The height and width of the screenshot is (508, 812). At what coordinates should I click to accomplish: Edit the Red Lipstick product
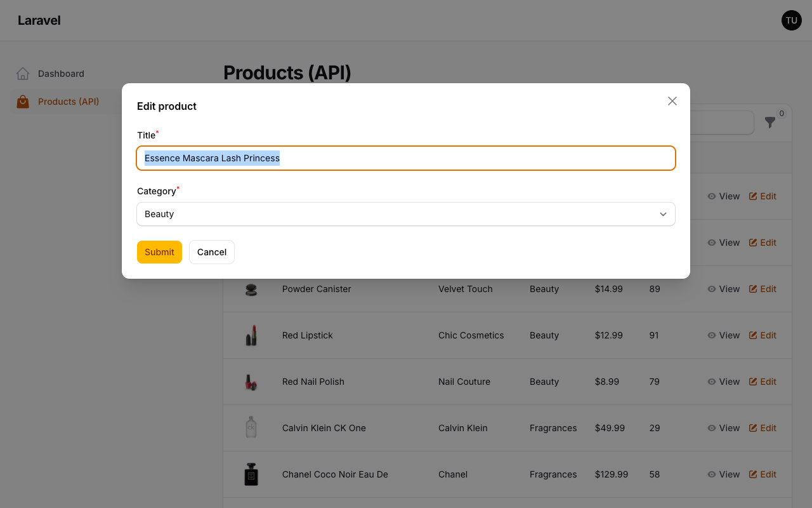click(x=763, y=335)
